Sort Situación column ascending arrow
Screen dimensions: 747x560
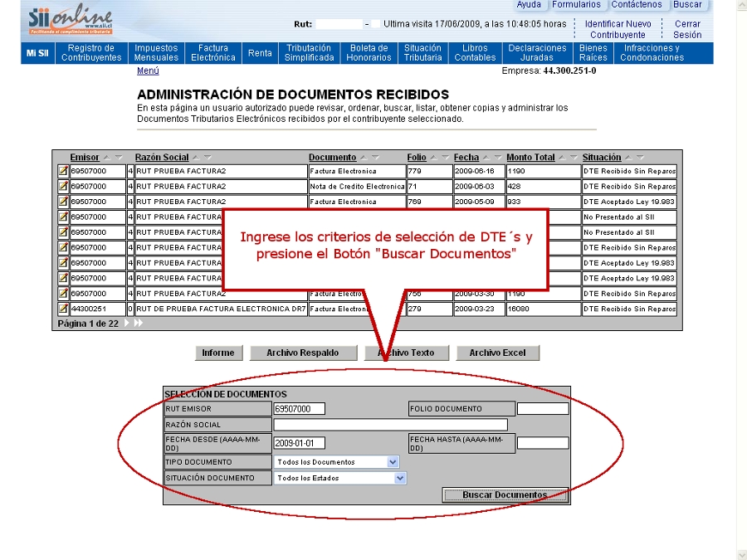pos(629,157)
